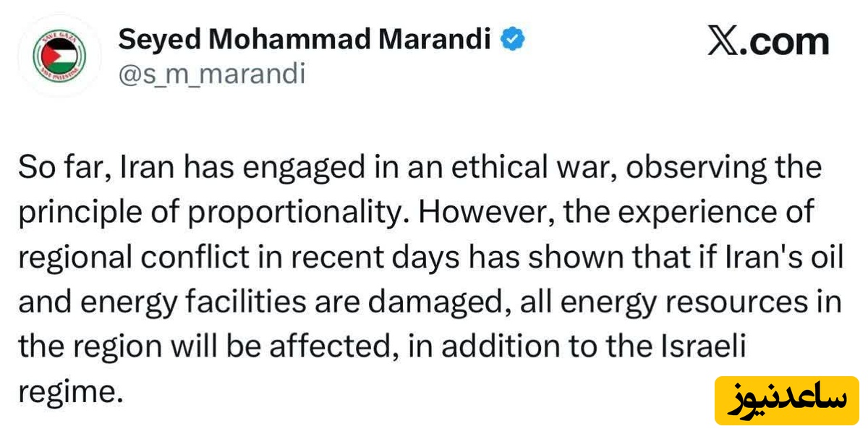Viewport: 868px width, 434px height.
Task: Click the Palestinian flag inside the avatar
Action: click(x=61, y=57)
